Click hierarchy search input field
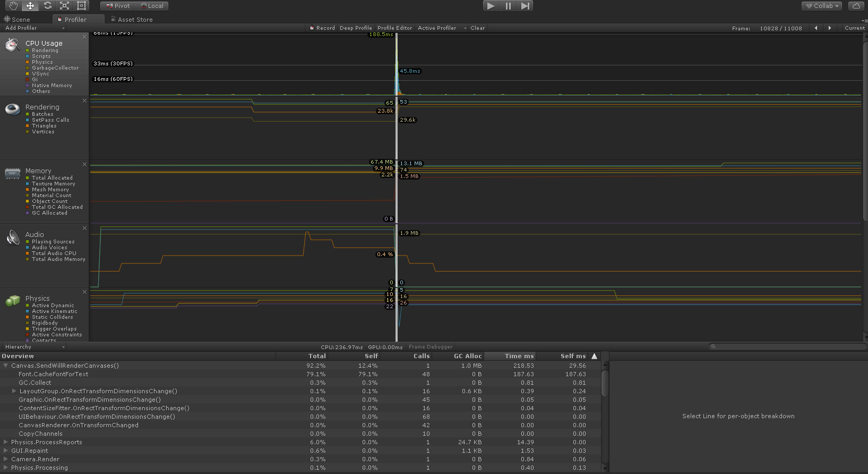Image resolution: width=868 pixels, height=474 pixels. coord(788,346)
